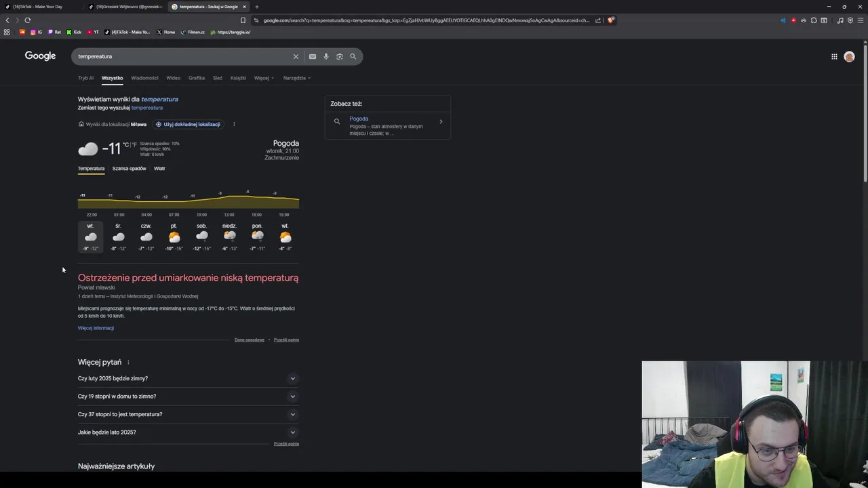Open the Google account avatar
This screenshot has height=488, width=868.
pos(849,57)
